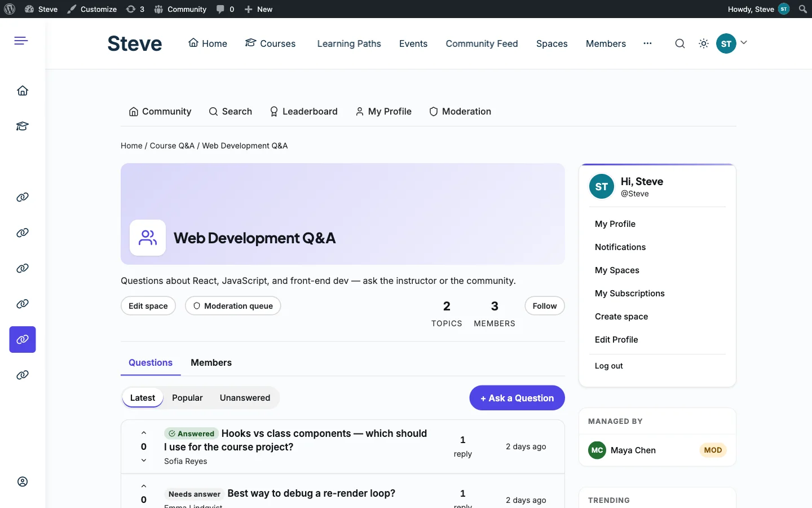Open the Courses nav item
The image size is (812, 508).
(270, 43)
